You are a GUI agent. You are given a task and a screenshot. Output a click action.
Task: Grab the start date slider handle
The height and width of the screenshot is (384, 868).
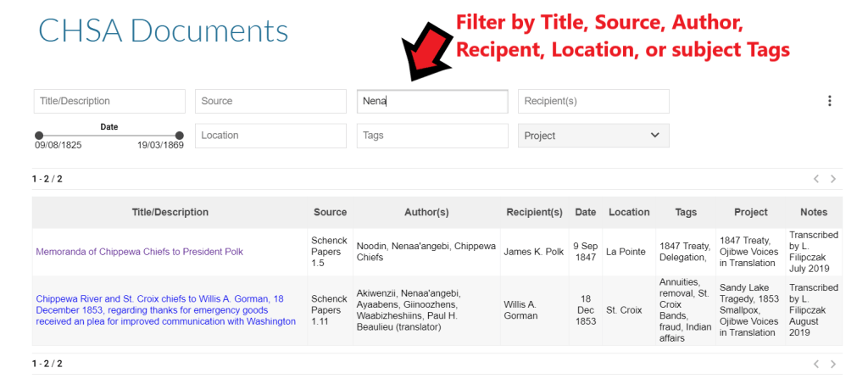pyautogui.click(x=39, y=136)
